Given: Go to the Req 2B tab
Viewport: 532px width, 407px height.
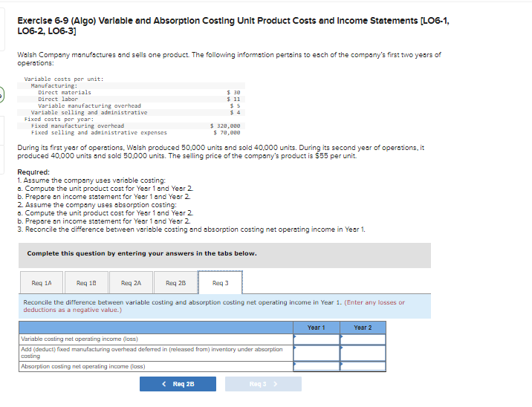Looking at the screenshot, I should (176, 282).
